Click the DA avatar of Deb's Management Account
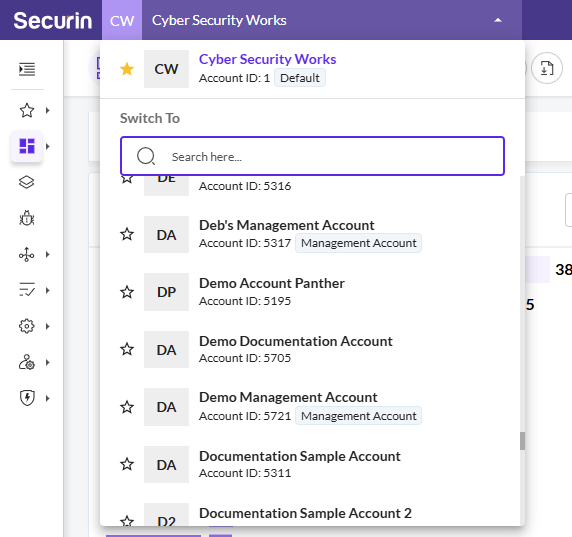 tap(166, 234)
